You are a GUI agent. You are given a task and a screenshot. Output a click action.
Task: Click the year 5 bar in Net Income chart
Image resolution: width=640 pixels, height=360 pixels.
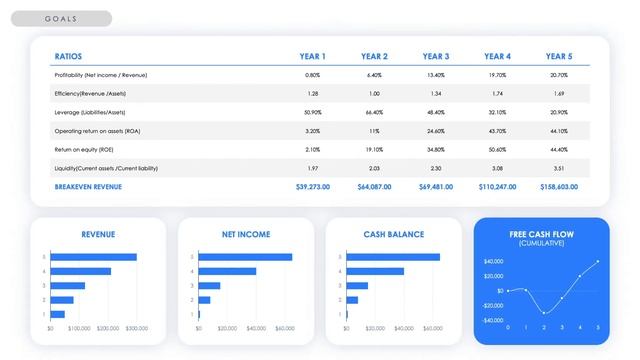(x=245, y=257)
